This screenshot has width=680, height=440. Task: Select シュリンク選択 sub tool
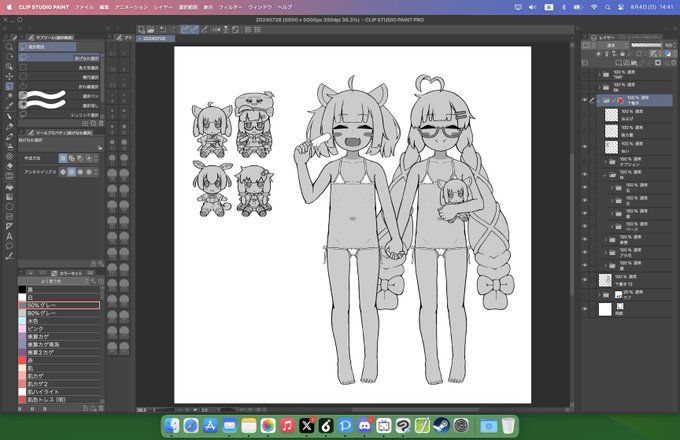pyautogui.click(x=61, y=115)
